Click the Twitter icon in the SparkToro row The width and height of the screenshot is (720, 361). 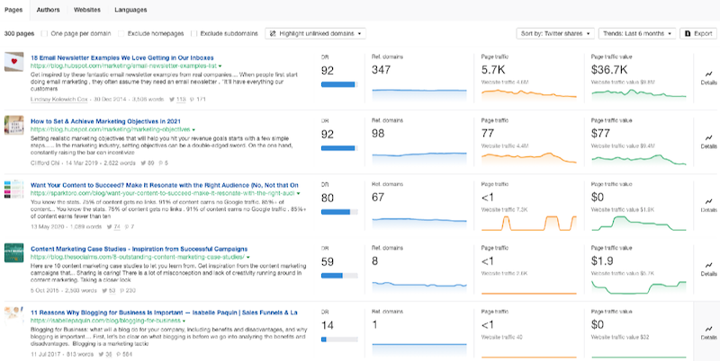(x=109, y=226)
